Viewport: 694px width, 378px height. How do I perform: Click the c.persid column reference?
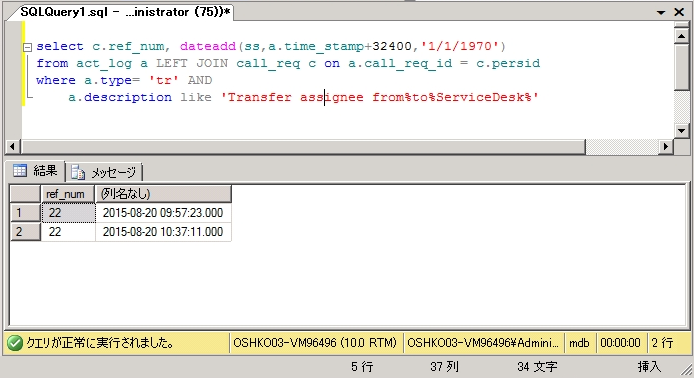(508, 64)
